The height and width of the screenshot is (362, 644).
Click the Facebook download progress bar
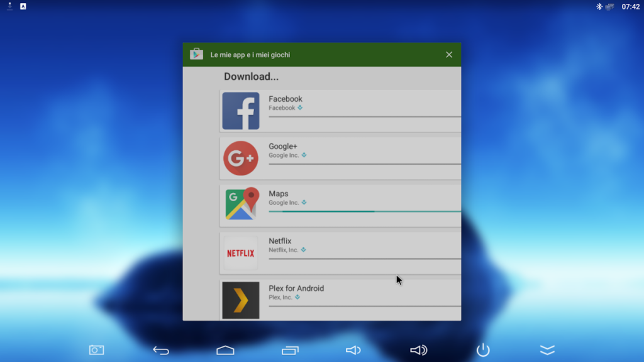pos(365,116)
